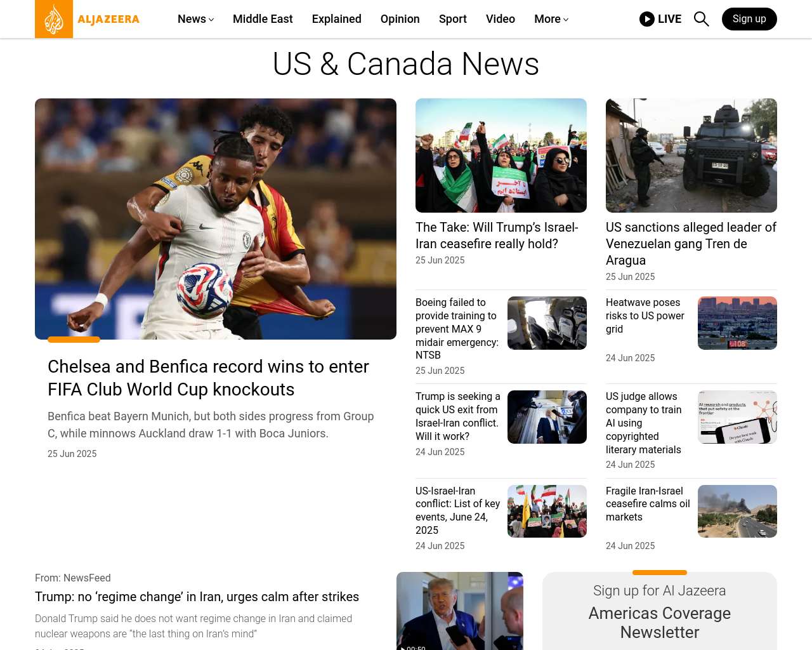
Task: Open Boeing MAX 9 NTSB article
Action: coord(457,329)
